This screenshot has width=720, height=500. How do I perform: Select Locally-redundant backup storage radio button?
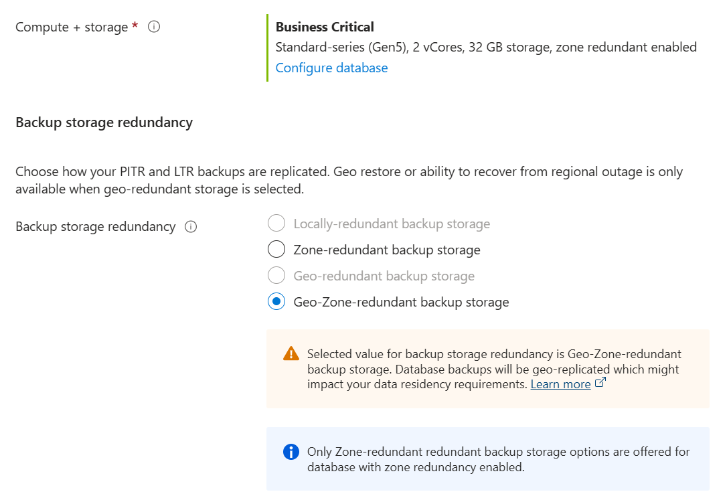point(276,224)
